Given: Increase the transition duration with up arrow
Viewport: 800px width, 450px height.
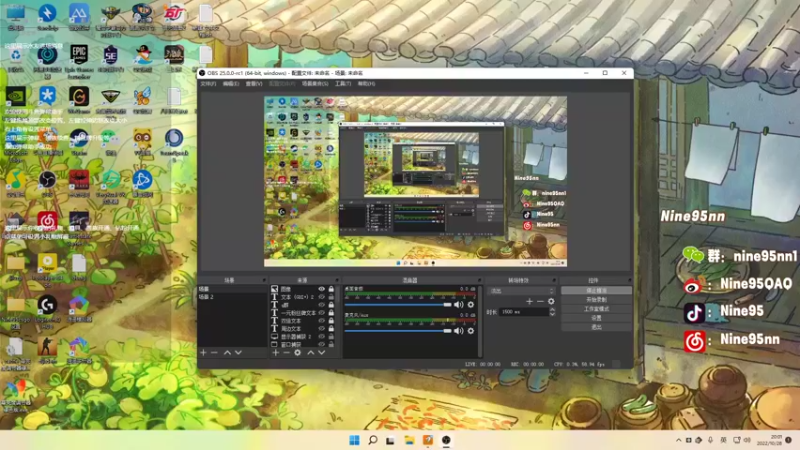Looking at the screenshot, I should (552, 310).
